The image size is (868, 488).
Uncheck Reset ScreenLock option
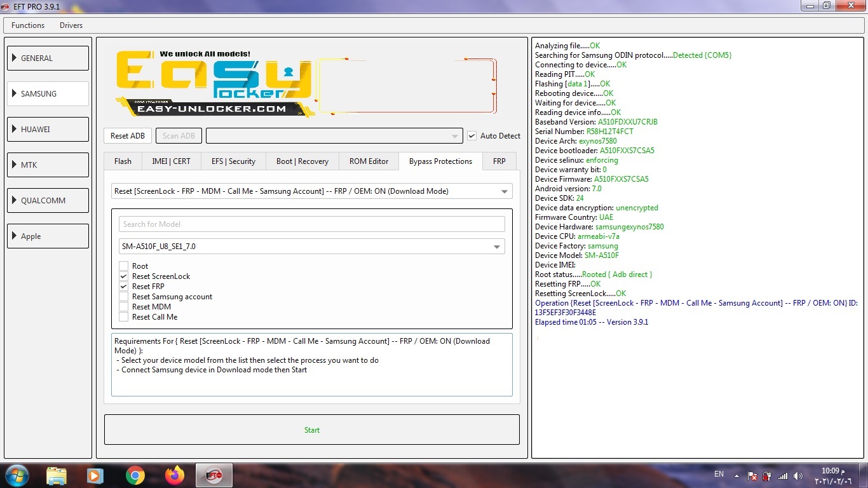tap(123, 276)
